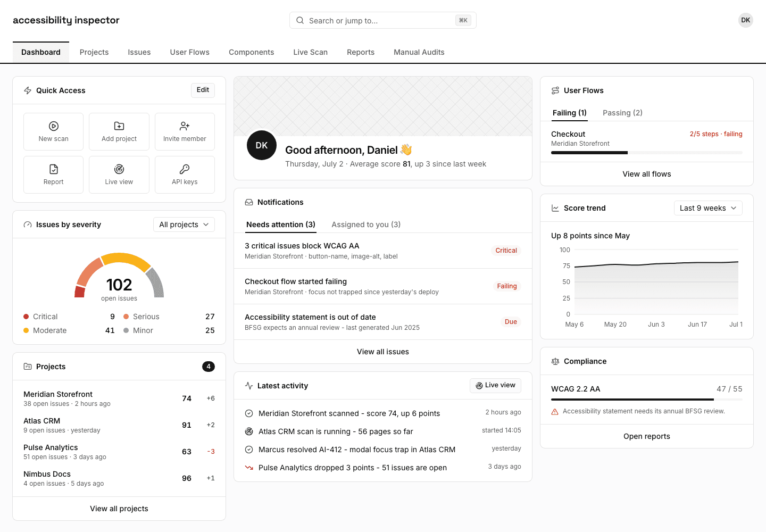The image size is (766, 532).
Task: Click the open issues severity gauge chart
Action: tap(119, 276)
